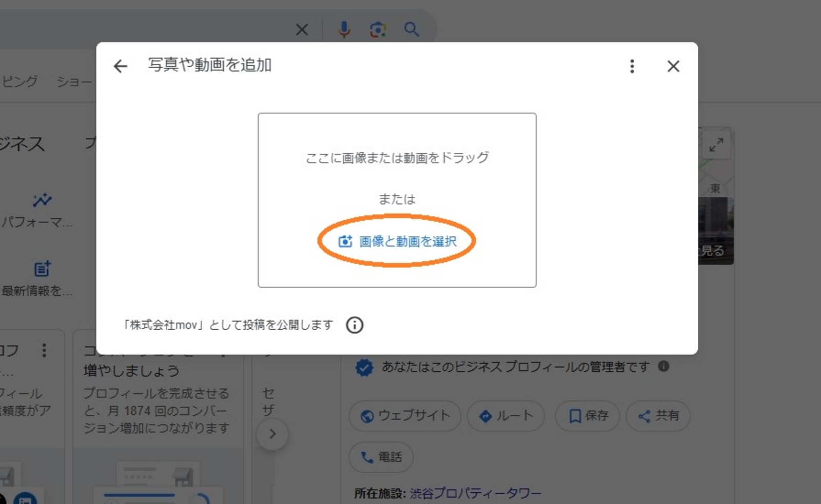Click the 電話 call button

click(x=381, y=457)
